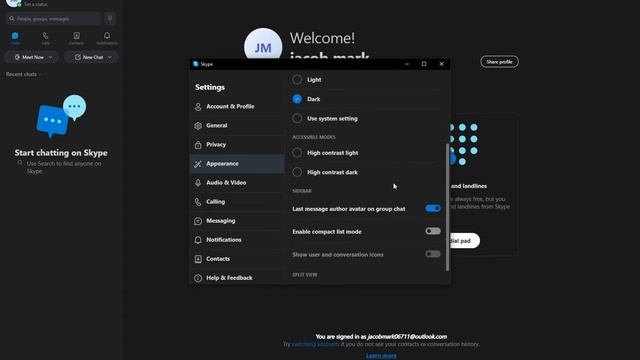640x360 pixels.
Task: Open Privacy settings section
Action: [237, 144]
